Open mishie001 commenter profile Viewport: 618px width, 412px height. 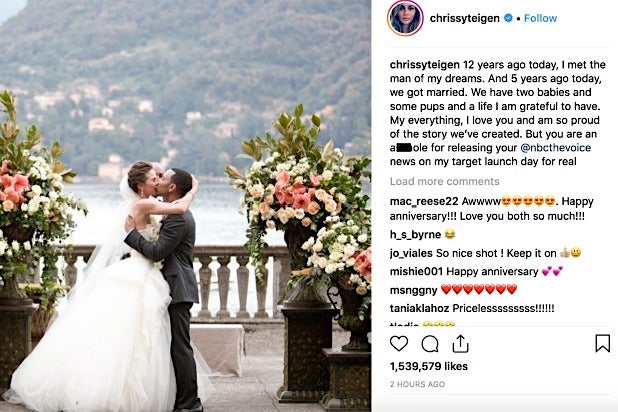[x=416, y=271]
